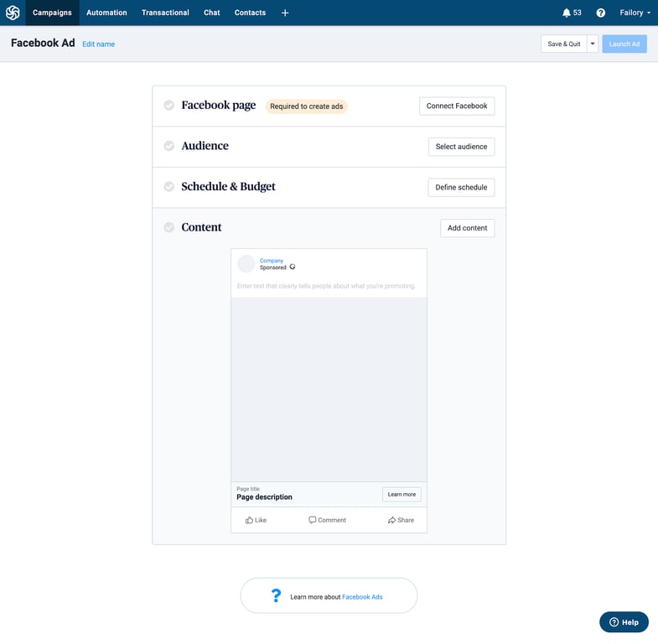Viewport: 658px width, 644px height.
Task: Click the Required to create ads badge
Action: click(306, 106)
